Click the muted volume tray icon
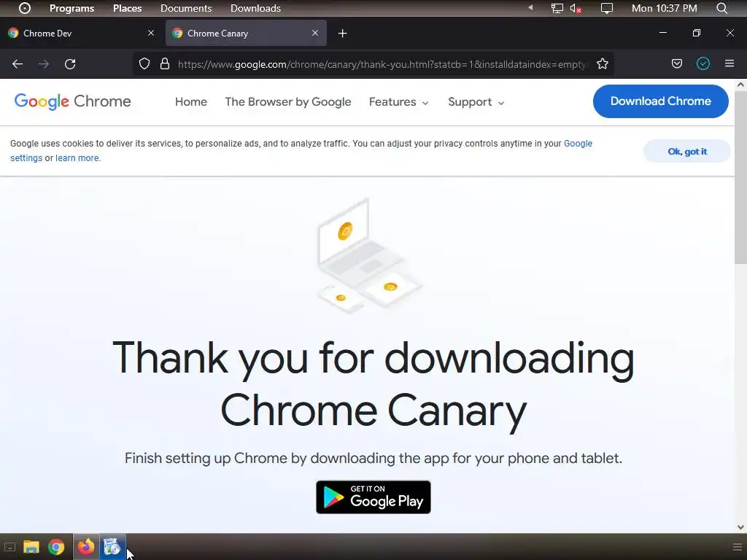The width and height of the screenshot is (747, 560). pos(576,8)
